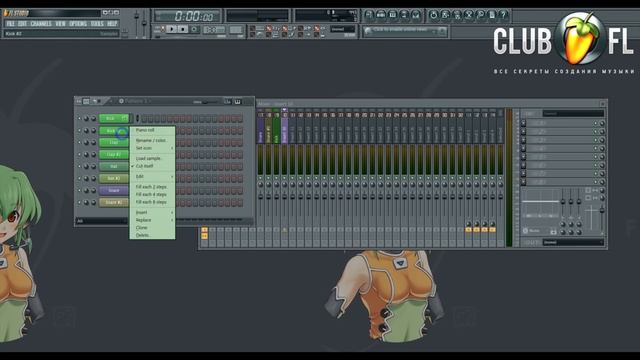Image resolution: width=640 pixels, height=360 pixels.
Task: Open mixer effect slot 4 dropdown arrow
Action: 524,148
